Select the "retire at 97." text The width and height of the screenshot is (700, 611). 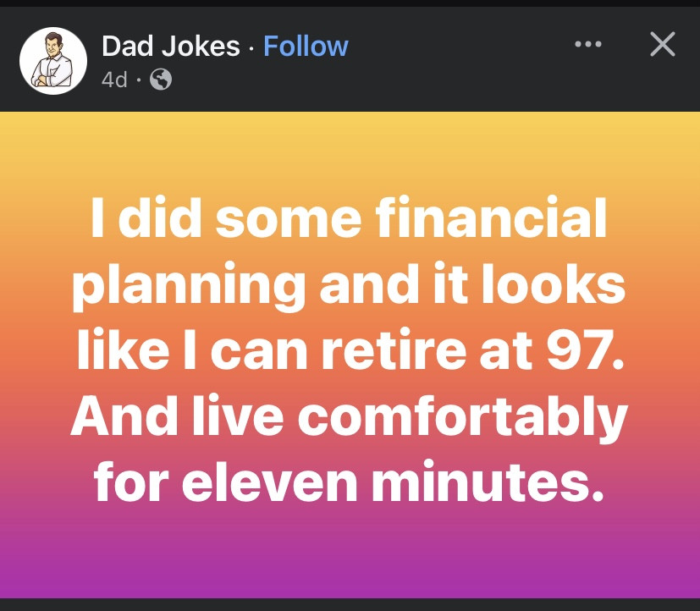473,350
